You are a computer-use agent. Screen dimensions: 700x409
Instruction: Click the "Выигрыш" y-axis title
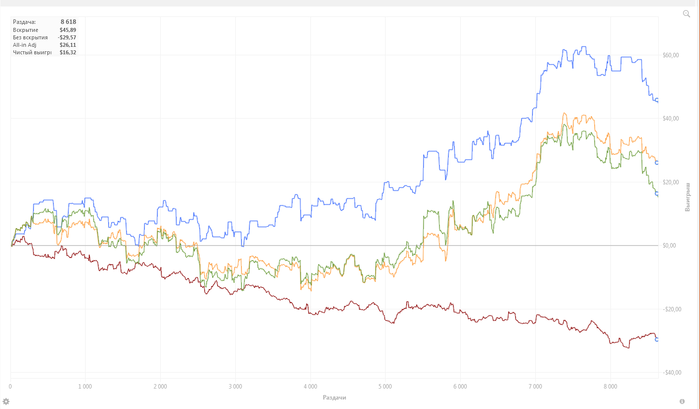tap(688, 196)
